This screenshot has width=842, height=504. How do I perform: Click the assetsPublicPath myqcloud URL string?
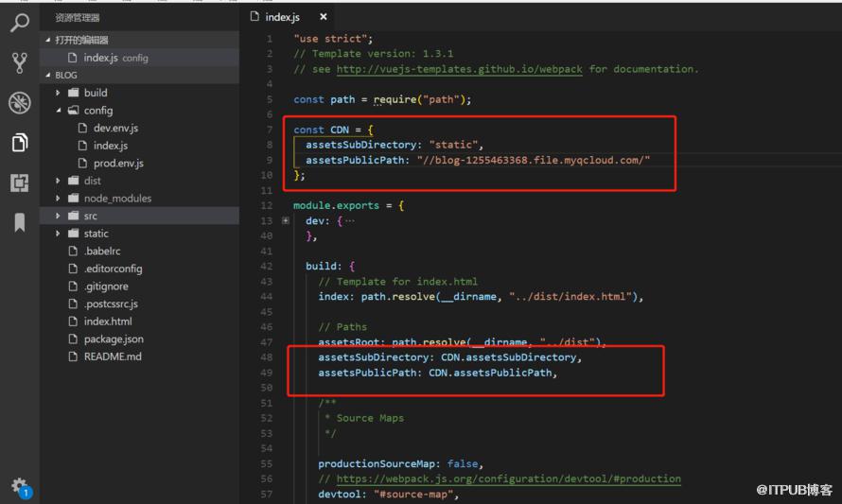534,160
